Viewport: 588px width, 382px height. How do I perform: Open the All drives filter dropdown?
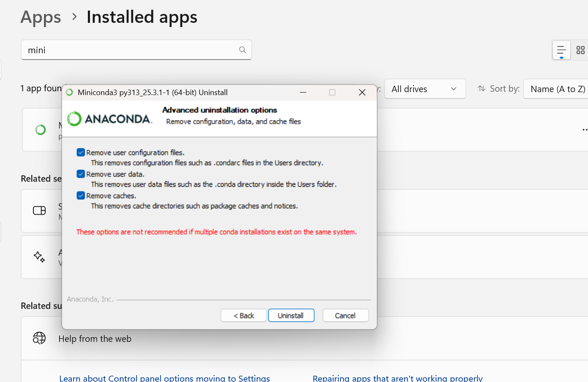(x=425, y=89)
